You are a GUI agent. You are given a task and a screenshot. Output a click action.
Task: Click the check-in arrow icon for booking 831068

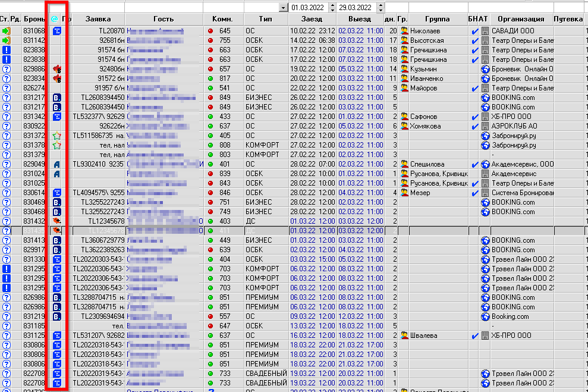7,31
